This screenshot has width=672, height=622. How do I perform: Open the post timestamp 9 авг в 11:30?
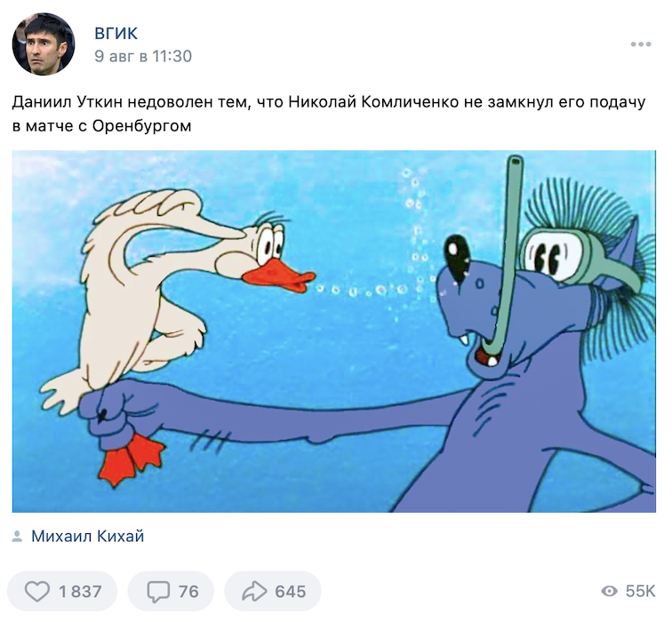(143, 56)
